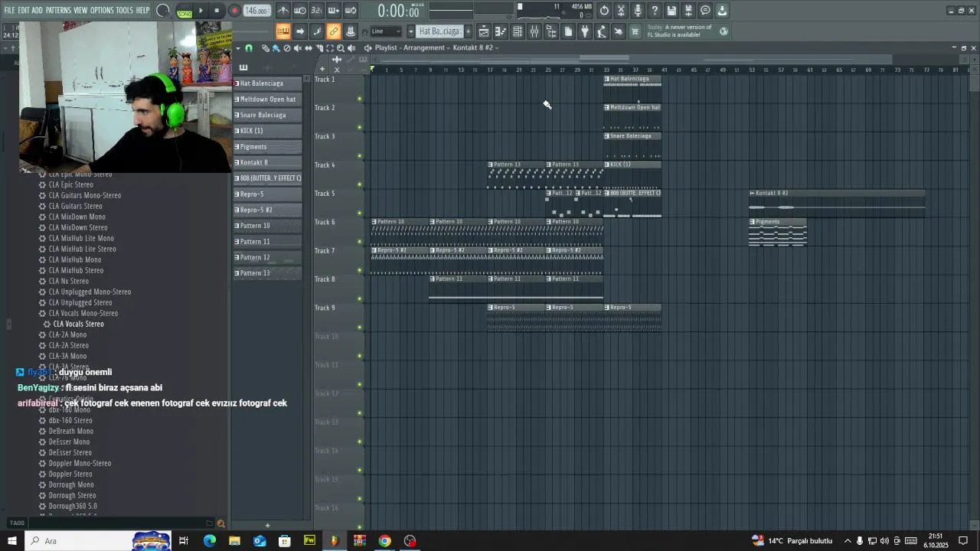The width and height of the screenshot is (980, 551).
Task: Click the save project floppy icon
Action: pyautogui.click(x=671, y=11)
